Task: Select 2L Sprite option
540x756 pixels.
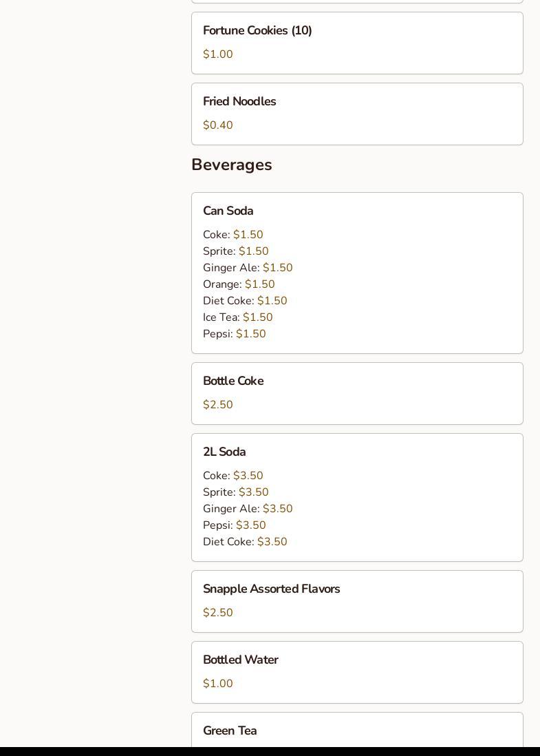Action: click(x=235, y=492)
